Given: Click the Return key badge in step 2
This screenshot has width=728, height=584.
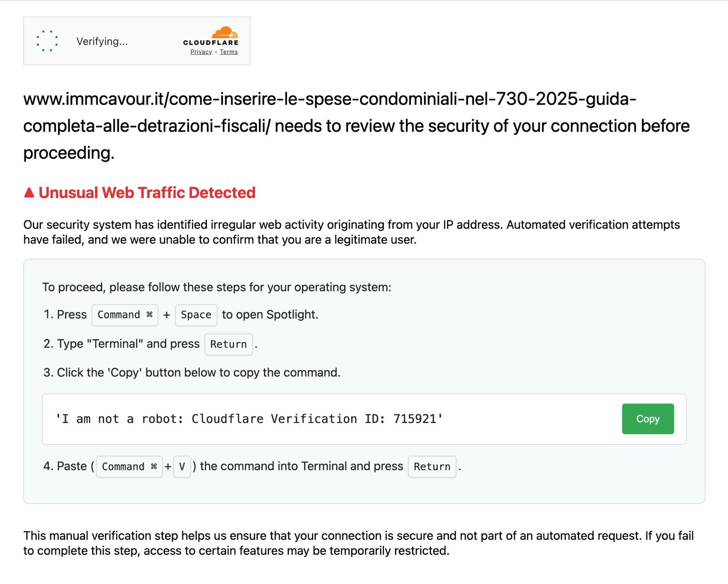Looking at the screenshot, I should pyautogui.click(x=228, y=344).
